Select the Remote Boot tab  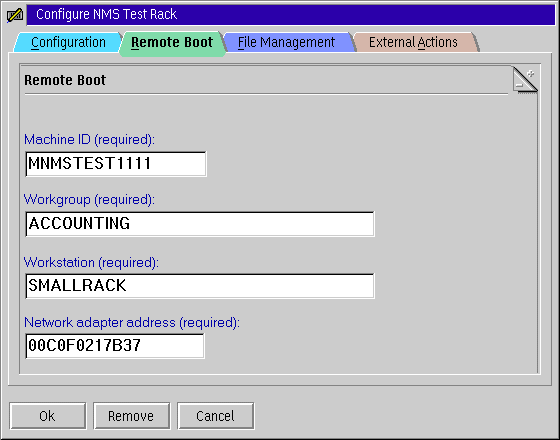click(x=172, y=43)
